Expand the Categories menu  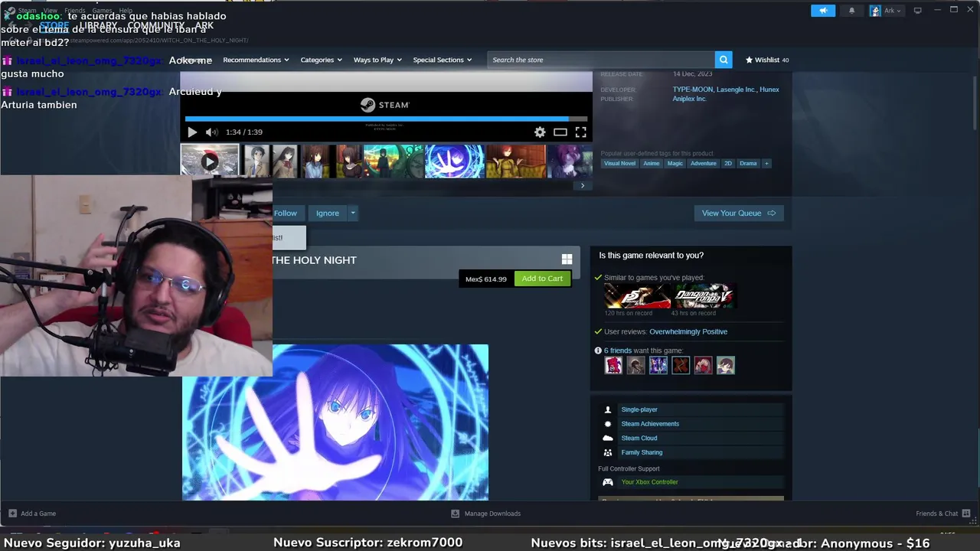point(321,60)
